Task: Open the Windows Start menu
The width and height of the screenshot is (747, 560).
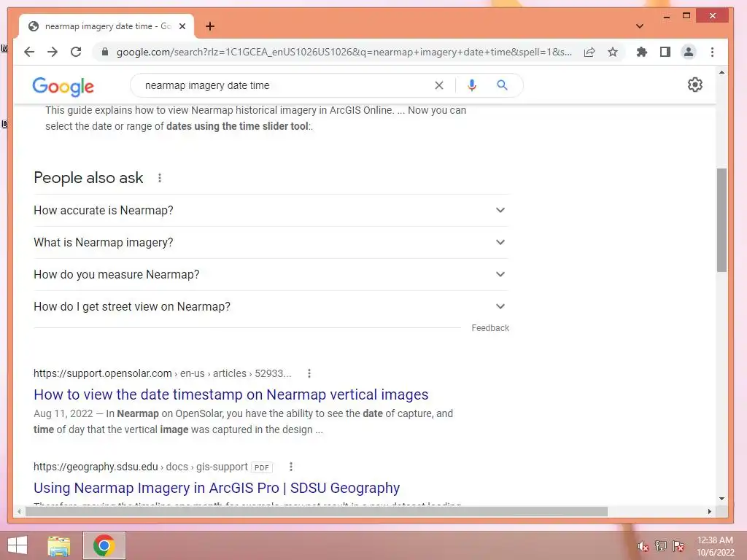Action: 18,545
